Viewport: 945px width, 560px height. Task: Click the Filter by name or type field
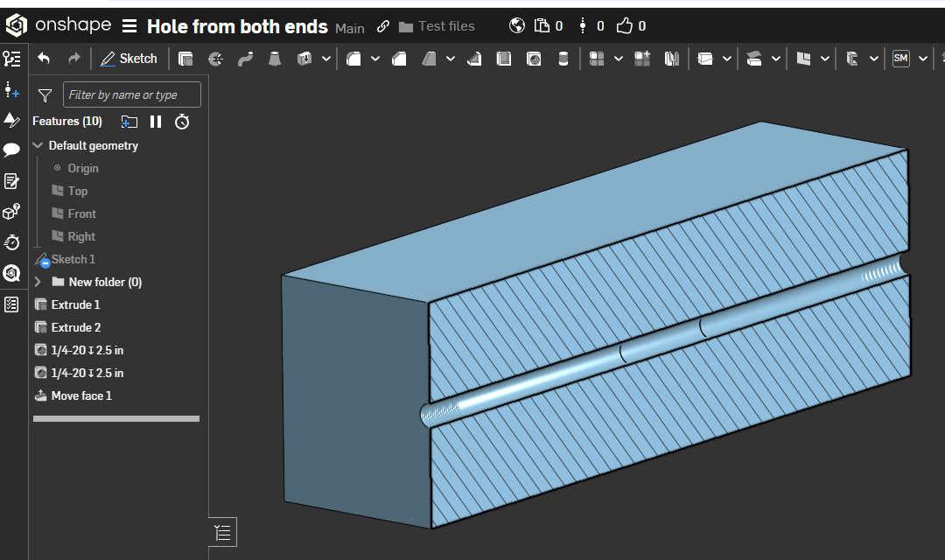click(x=132, y=94)
